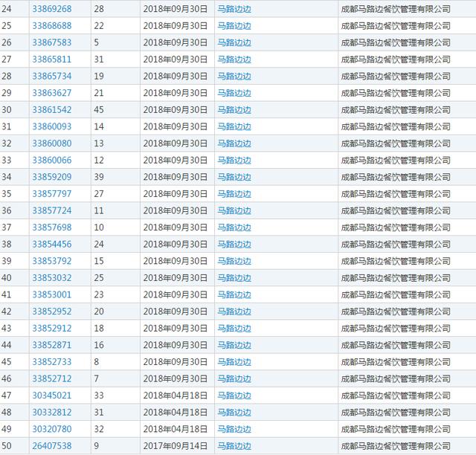
Task: Open registration number 33853001
Action: [52, 294]
